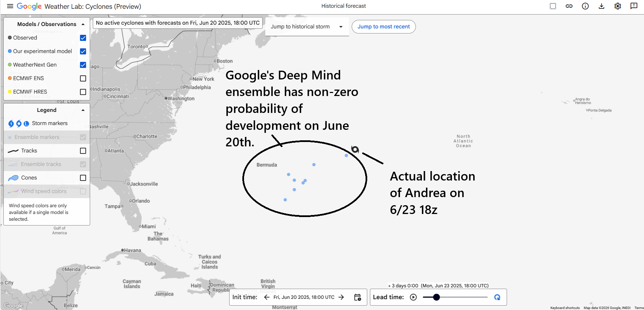Open settings gear icon

(x=618, y=6)
